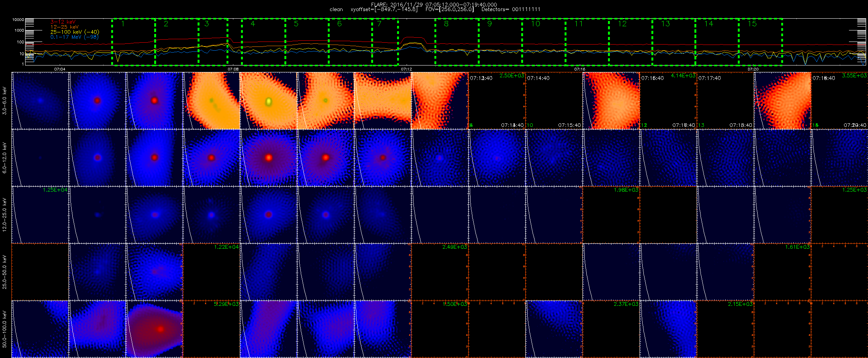This screenshot has height=358, width=868.
Task: Open 50.0-100.0 keV image with bright red center
Action: click(x=155, y=329)
